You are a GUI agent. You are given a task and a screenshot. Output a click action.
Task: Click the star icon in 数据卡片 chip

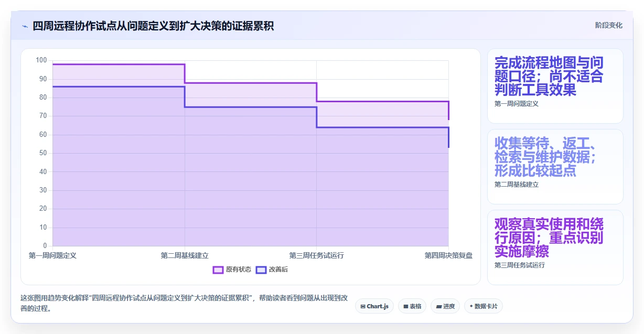[x=471, y=306]
